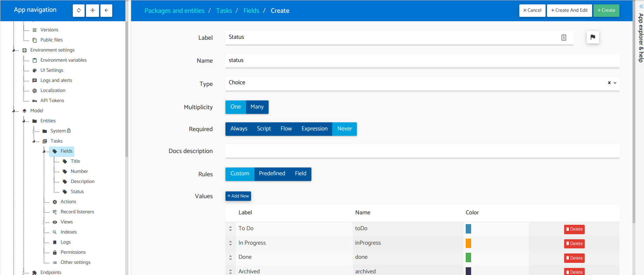Set Multiplicity to One
Viewport: 644px width, 275px height.
236,107
